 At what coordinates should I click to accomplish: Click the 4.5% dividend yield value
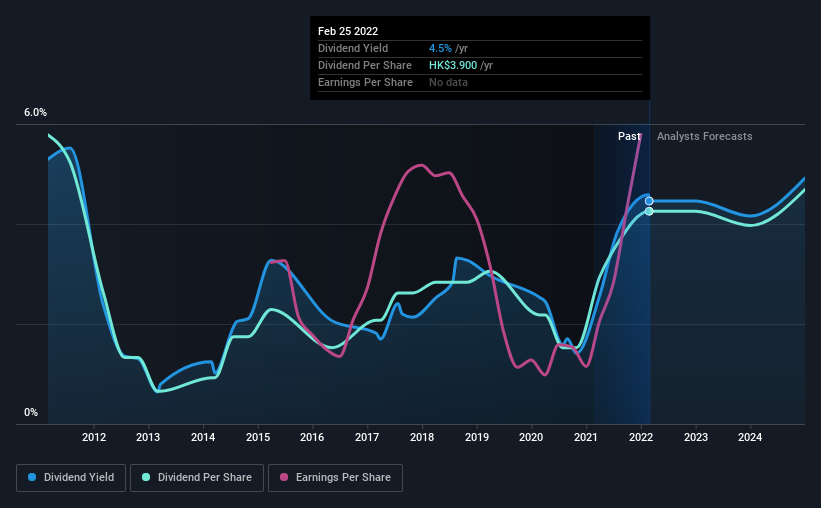[440, 48]
